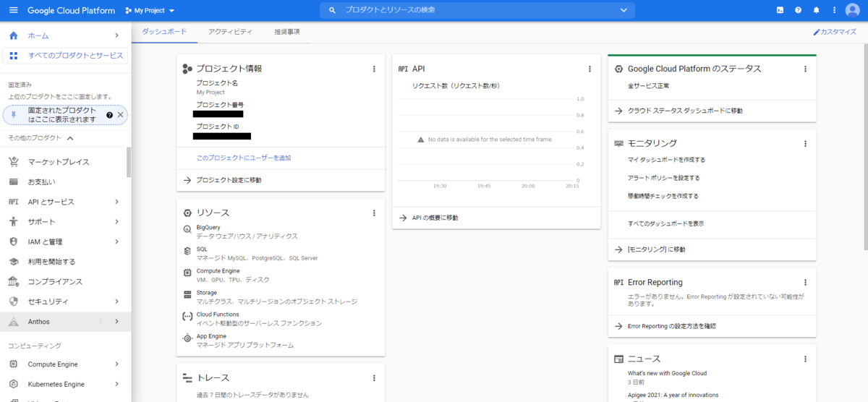The width and height of the screenshot is (868, 402).
Task: Open more options on Platform Status card
Action: [x=805, y=69]
